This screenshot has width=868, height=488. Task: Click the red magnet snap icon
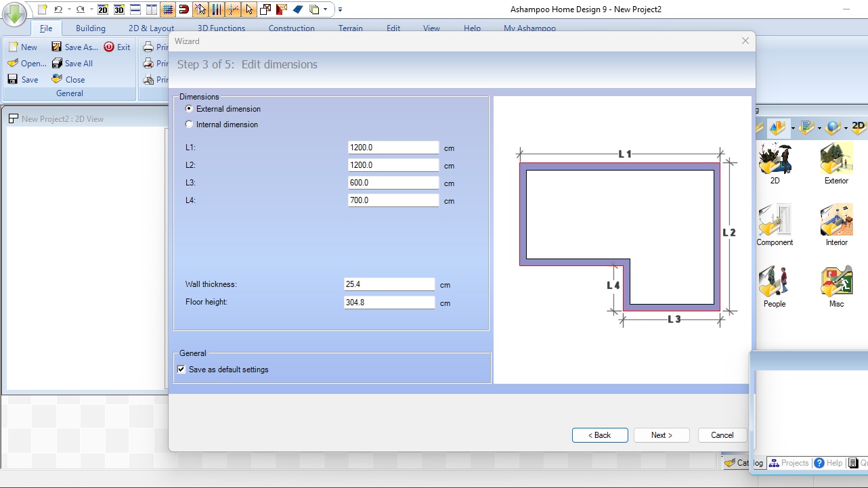tap(183, 9)
